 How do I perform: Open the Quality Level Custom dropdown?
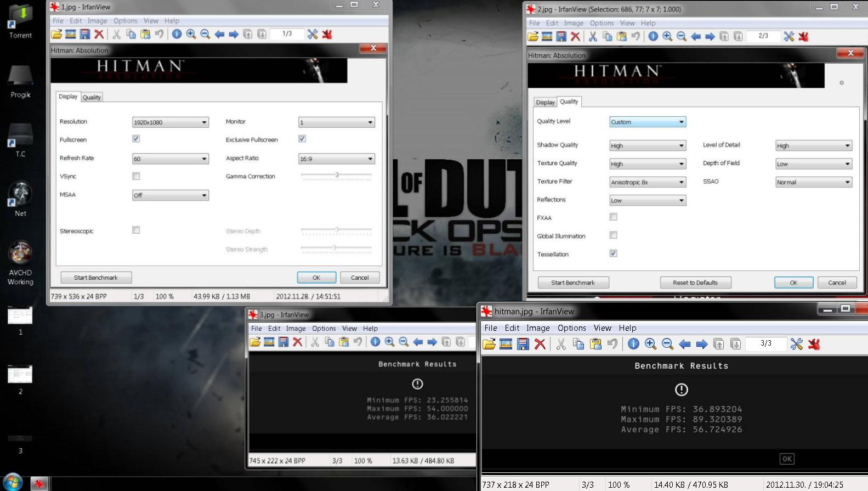coord(648,122)
